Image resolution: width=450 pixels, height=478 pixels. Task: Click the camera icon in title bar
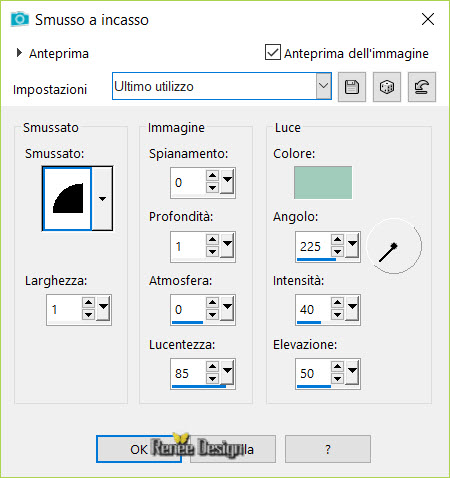pos(20,19)
